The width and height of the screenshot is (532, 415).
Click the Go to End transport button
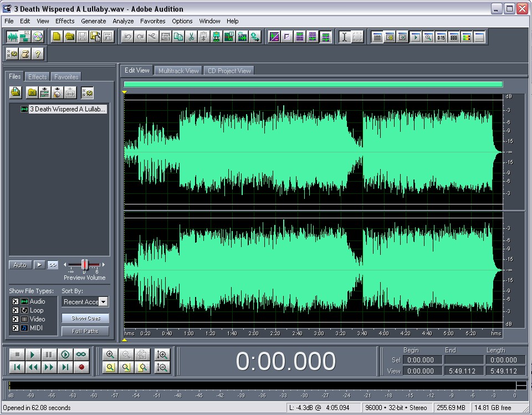point(65,367)
